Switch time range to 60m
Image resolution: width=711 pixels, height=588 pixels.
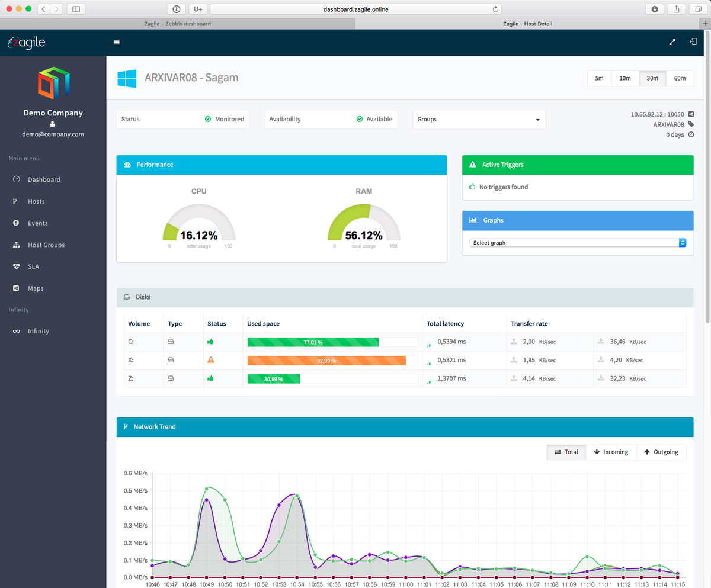click(680, 78)
